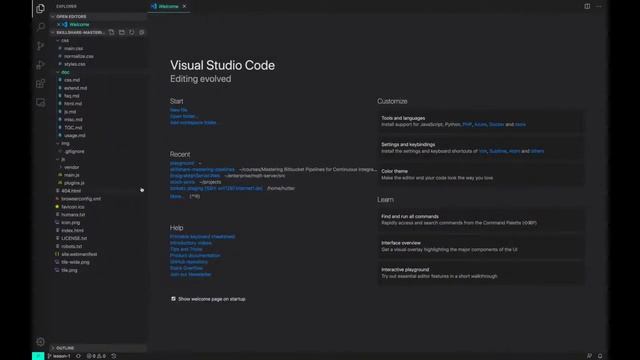Select the Welcome editor tab

click(169, 6)
